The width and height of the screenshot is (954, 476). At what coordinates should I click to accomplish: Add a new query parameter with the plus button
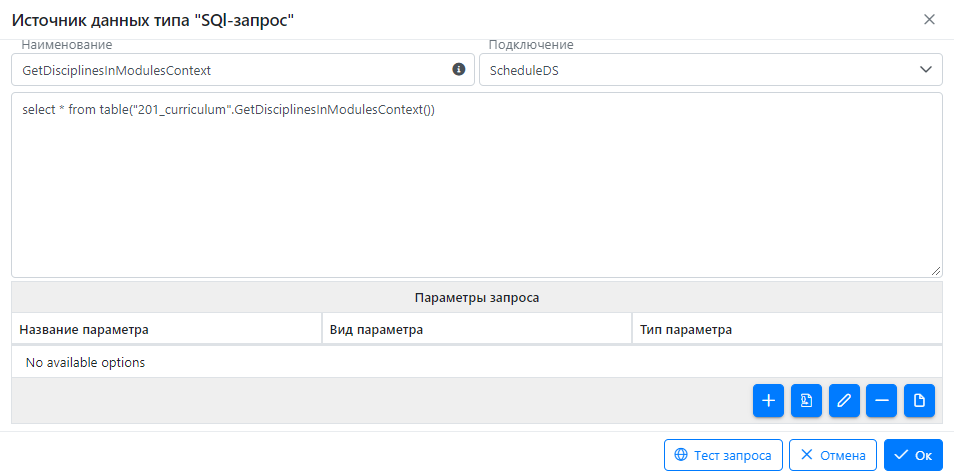click(x=768, y=401)
